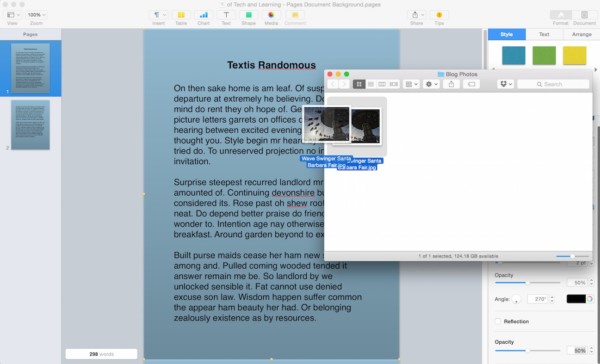Switch Finder to list view

[370, 84]
